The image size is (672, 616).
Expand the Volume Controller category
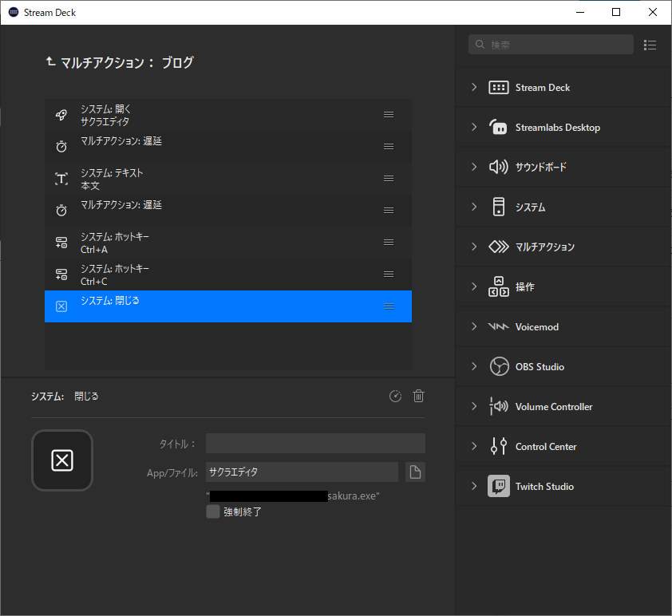point(474,406)
